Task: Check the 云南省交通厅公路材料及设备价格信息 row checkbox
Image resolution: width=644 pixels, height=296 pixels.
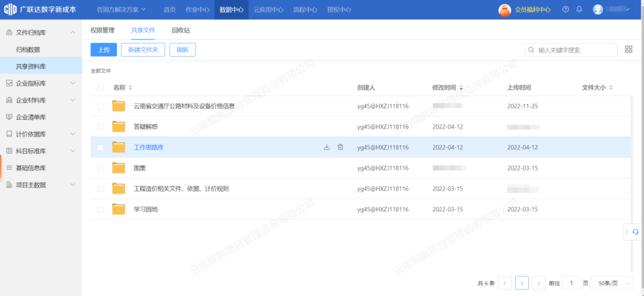Action: pos(101,106)
